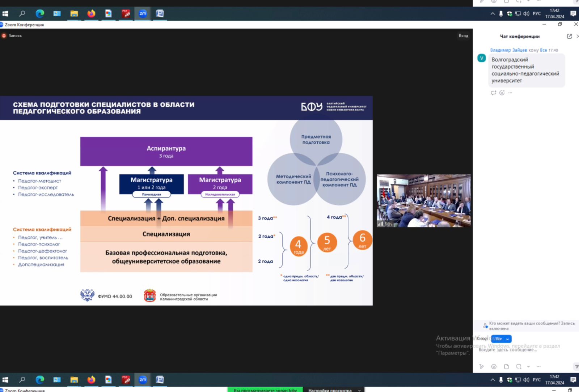Screen dimensions: 579x392
Task: Reply in thread to Владимир Зайцев's message
Action: [493, 93]
